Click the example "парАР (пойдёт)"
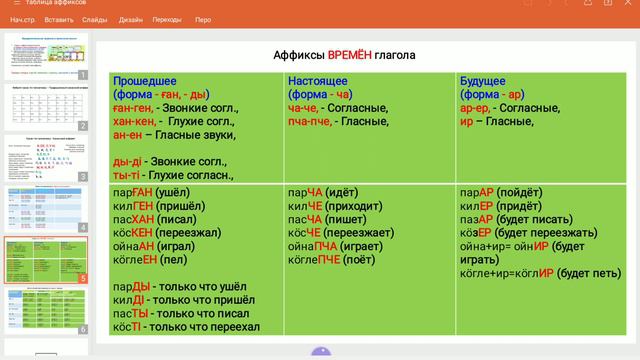This screenshot has width=640, height=360. (501, 192)
